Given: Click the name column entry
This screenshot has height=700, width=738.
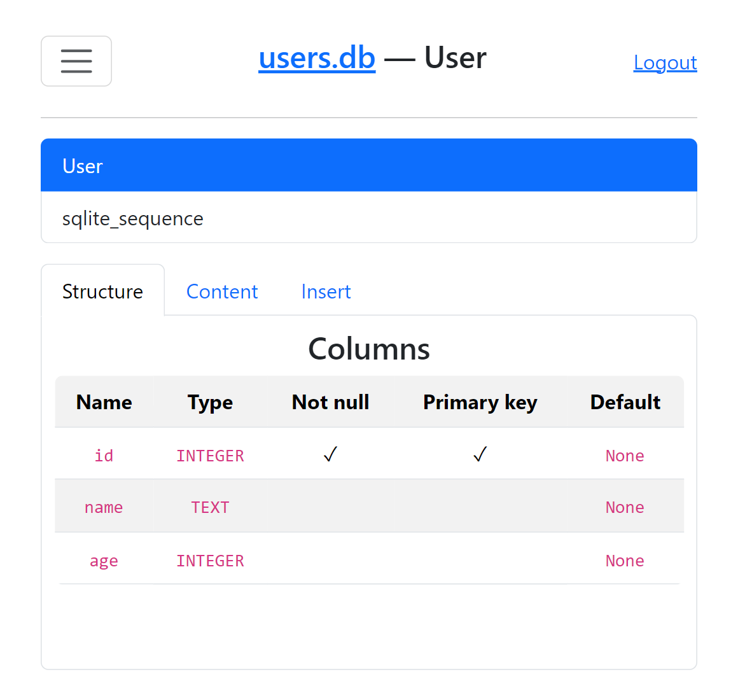Looking at the screenshot, I should (104, 507).
